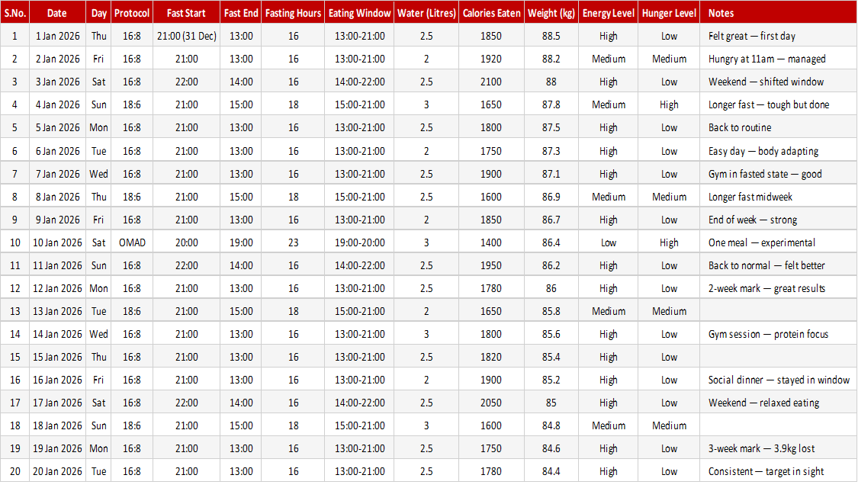Click the Day column header
The image size is (858, 504).
click(98, 13)
